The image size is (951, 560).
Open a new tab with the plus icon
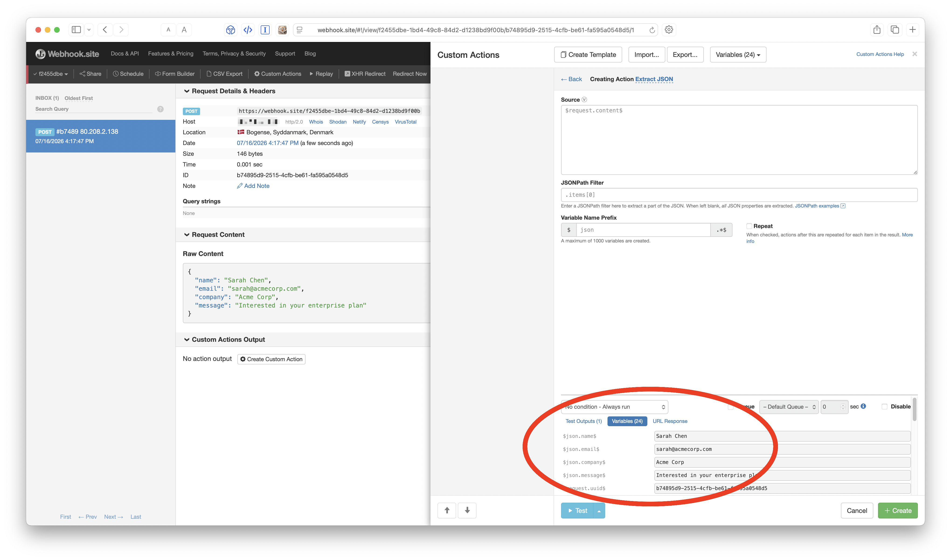(913, 29)
